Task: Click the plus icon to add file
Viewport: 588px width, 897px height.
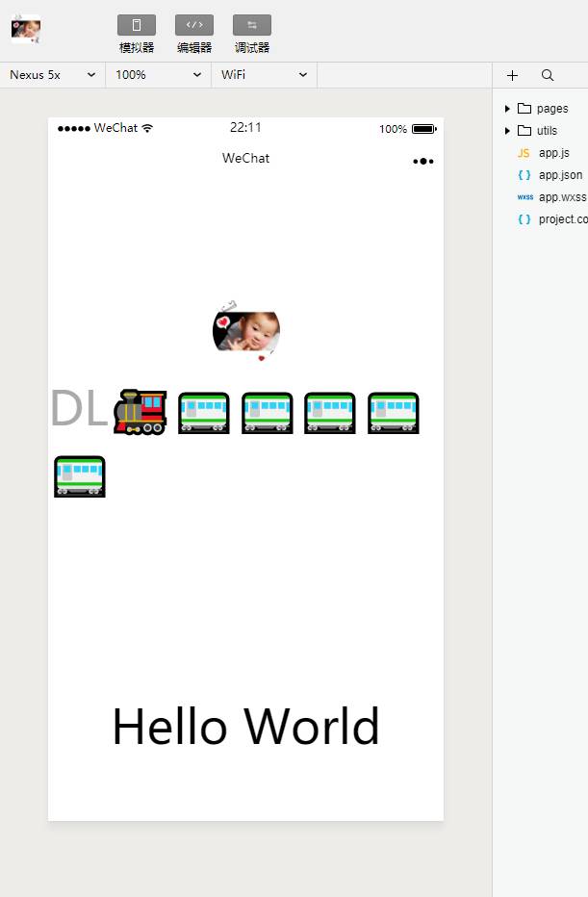Action: (x=513, y=75)
